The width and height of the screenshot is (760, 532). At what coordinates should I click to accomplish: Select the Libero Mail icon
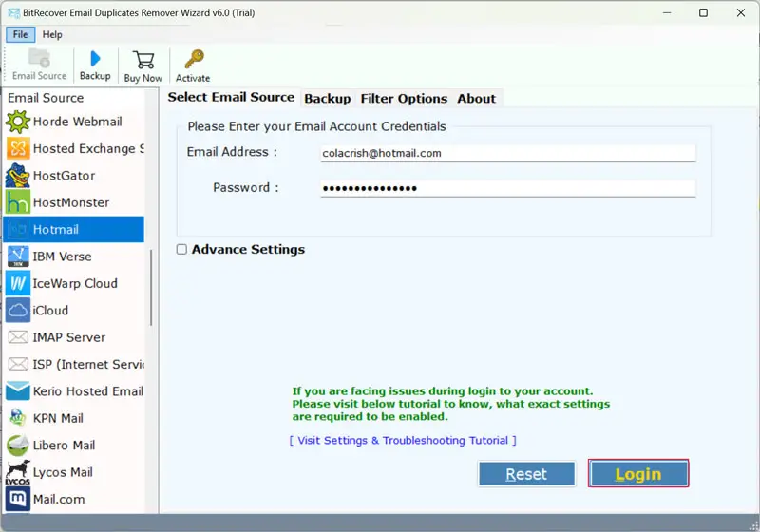(x=18, y=445)
